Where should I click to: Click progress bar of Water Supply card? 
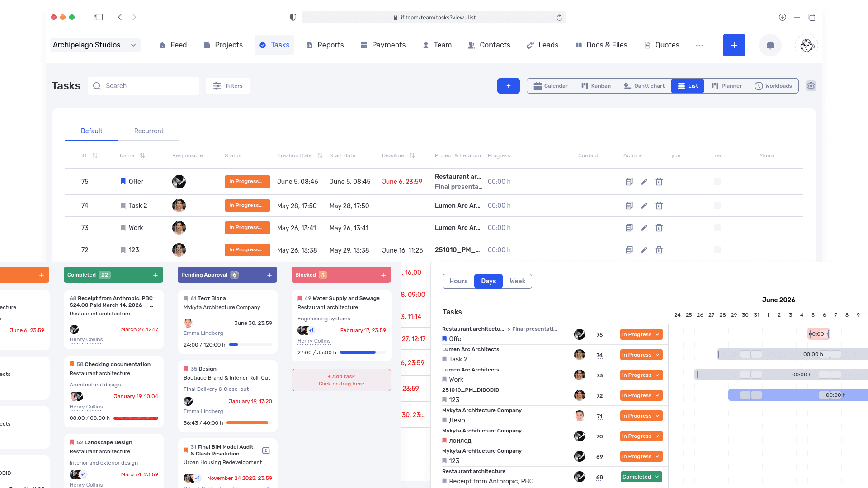(x=363, y=352)
